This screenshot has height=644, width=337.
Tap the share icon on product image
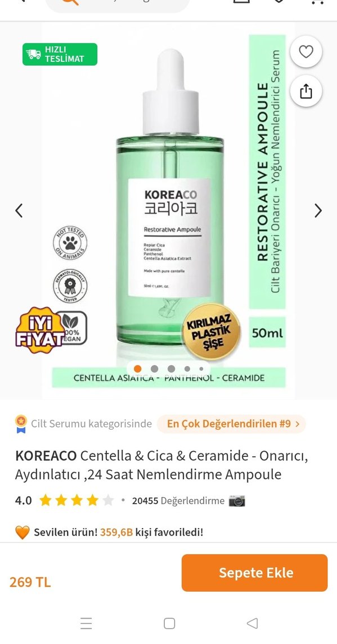tap(305, 91)
